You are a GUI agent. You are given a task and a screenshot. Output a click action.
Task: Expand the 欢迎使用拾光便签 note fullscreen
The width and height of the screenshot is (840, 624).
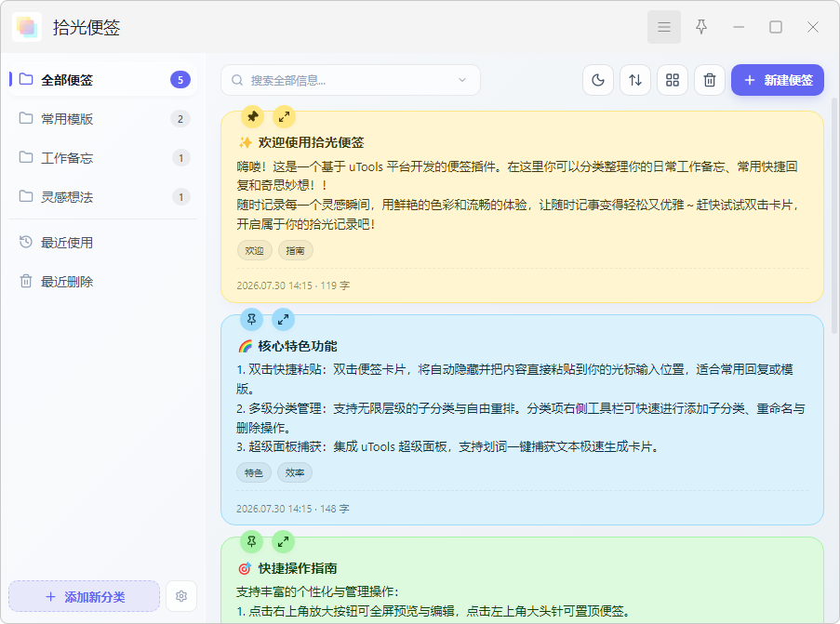click(284, 115)
